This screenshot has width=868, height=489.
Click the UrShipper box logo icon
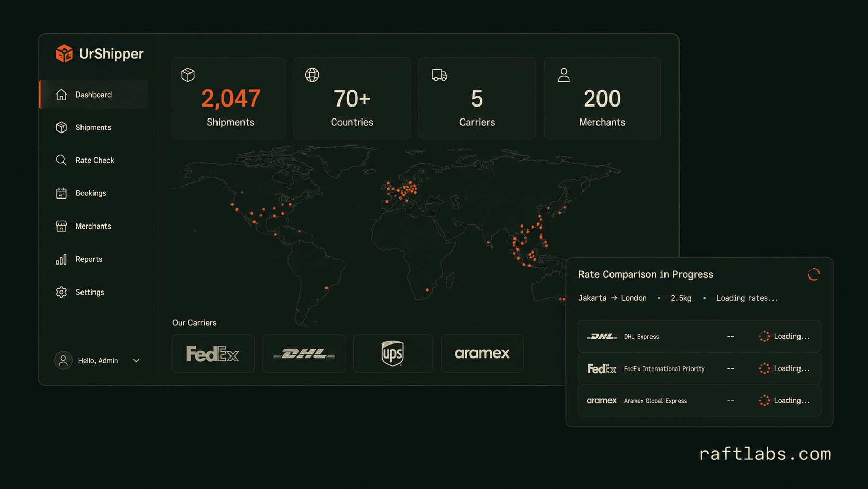(x=64, y=54)
